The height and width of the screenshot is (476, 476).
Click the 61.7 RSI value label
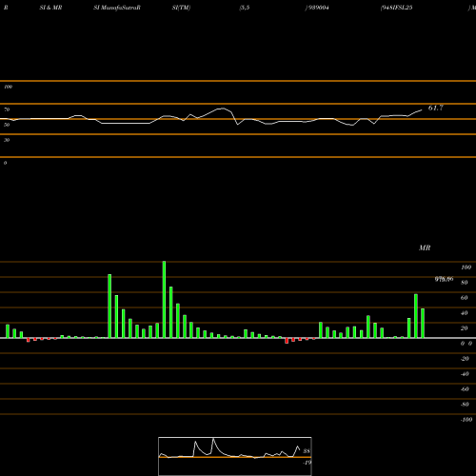pos(436,108)
